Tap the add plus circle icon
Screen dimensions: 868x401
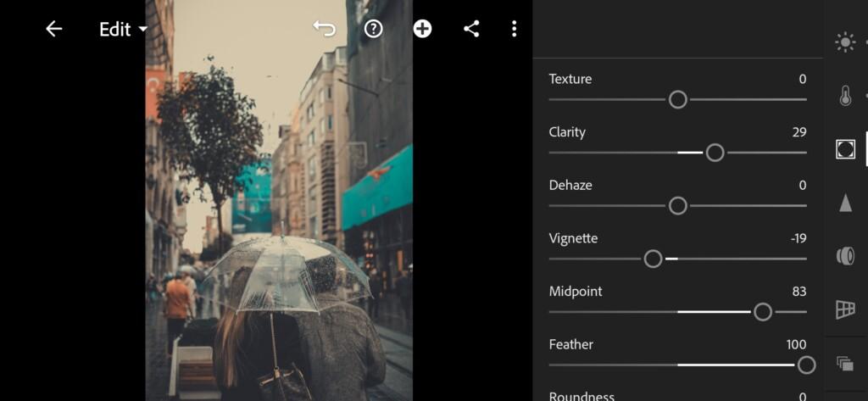[x=422, y=29]
